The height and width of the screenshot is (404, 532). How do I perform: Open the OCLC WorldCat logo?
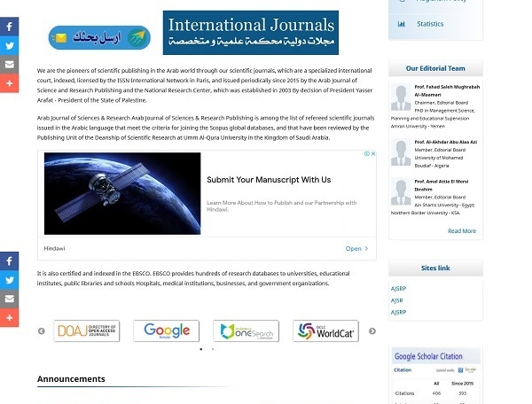(325, 331)
